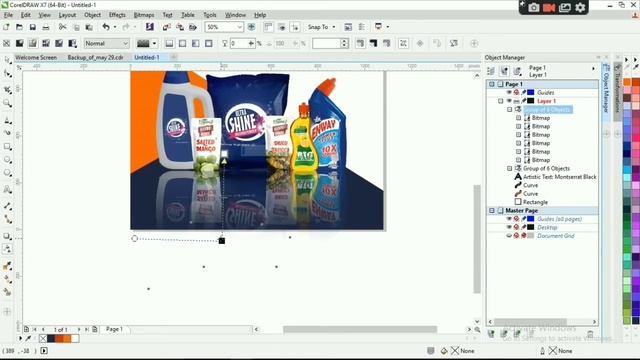640x360 pixels.
Task: Click the add page button left of '1 of 1'
Action: (26, 329)
